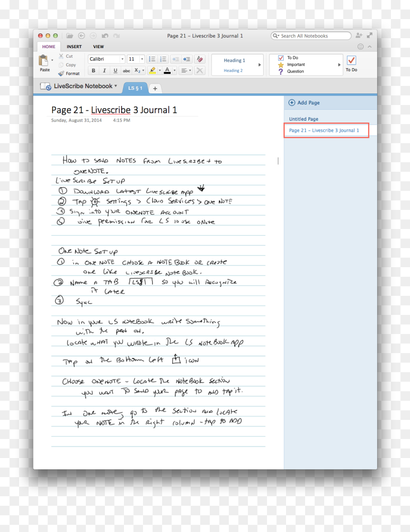Open the LiveScribe Notebook dropdown
Viewport: 410px width, 532px height.
pyautogui.click(x=116, y=86)
